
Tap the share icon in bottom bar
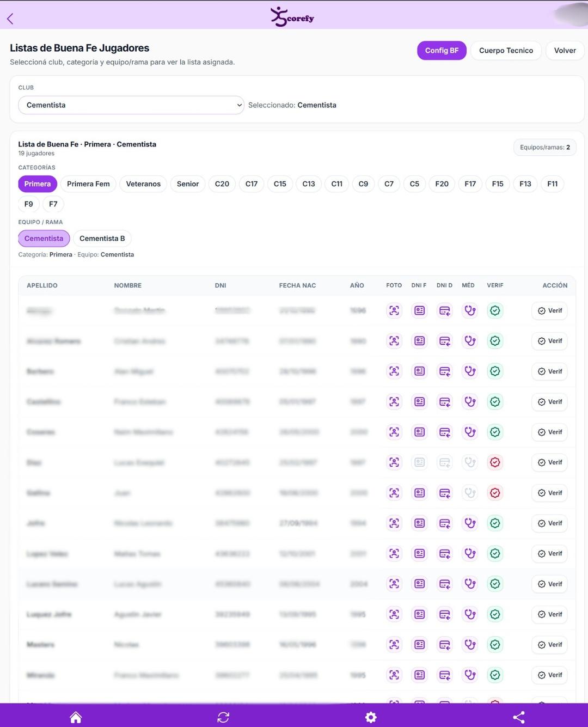(x=519, y=717)
